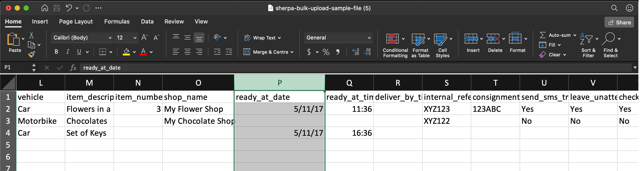This screenshot has width=644, height=171.
Task: Click the Cut scissors icon
Action: 31,35
